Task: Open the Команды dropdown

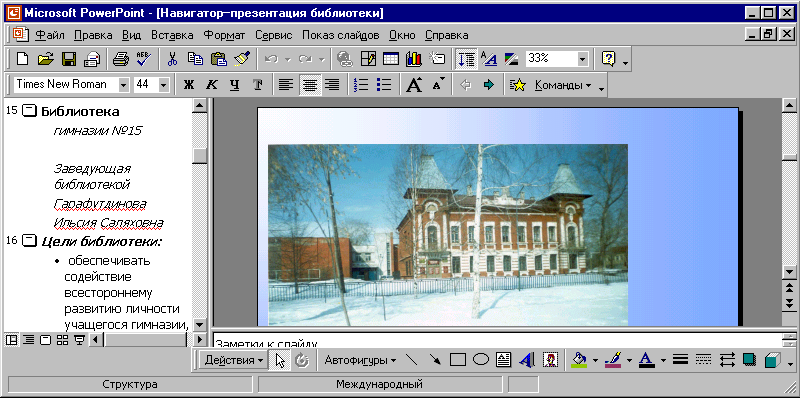Action: (563, 85)
